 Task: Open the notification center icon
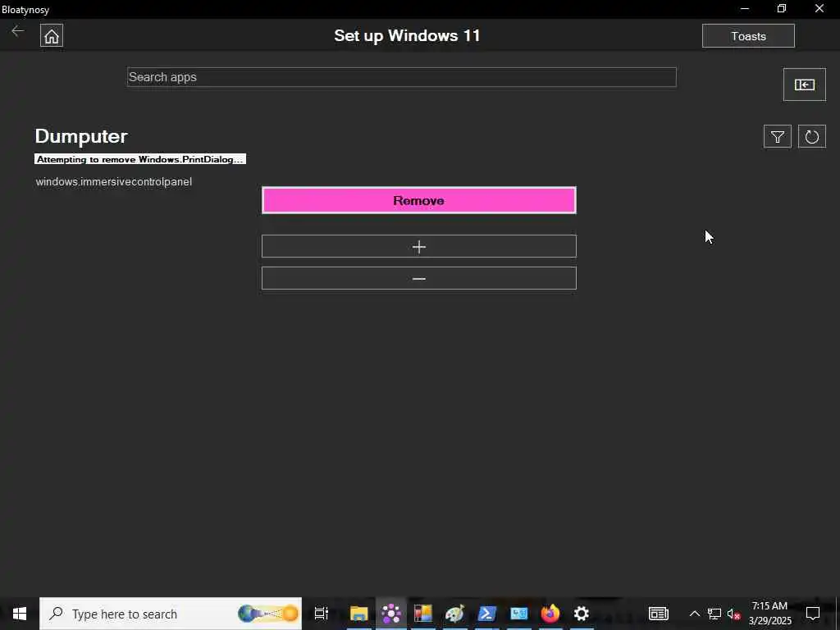point(813,614)
